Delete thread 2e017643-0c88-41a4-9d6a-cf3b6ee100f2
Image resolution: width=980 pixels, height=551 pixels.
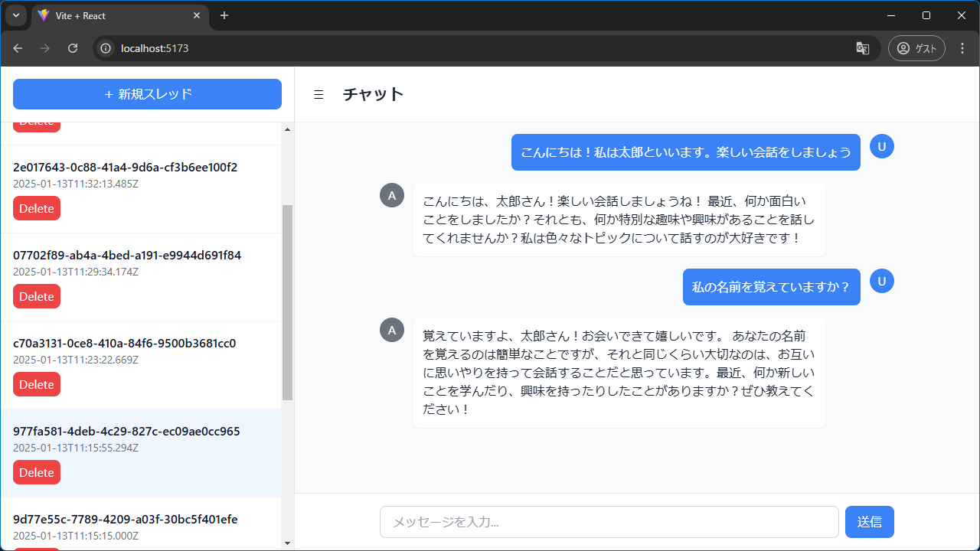pyautogui.click(x=37, y=208)
